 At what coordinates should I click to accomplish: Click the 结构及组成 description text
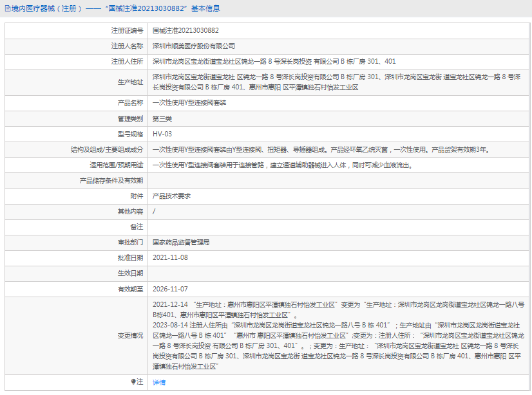(x=321, y=150)
